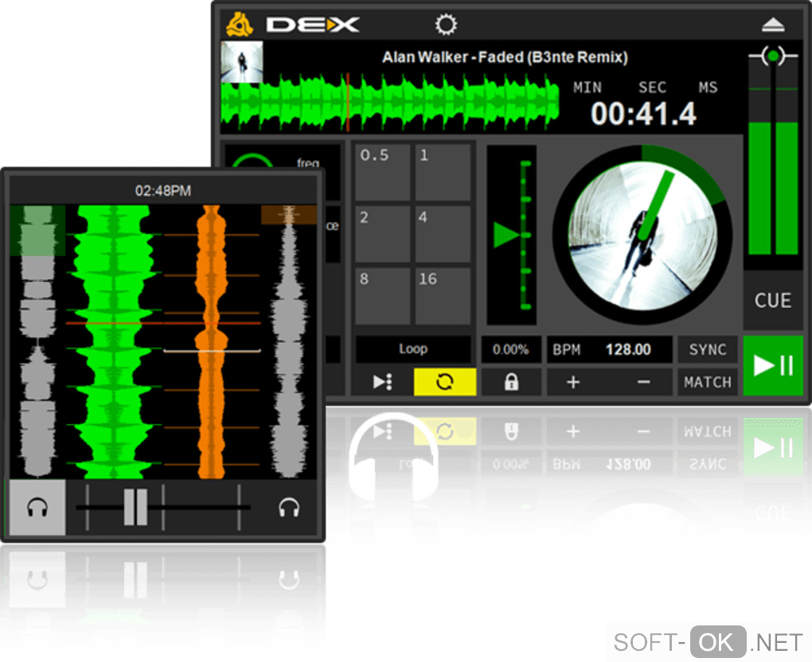This screenshot has height=662, width=812.
Task: Toggle the yellow loop cycle button
Action: click(x=445, y=382)
